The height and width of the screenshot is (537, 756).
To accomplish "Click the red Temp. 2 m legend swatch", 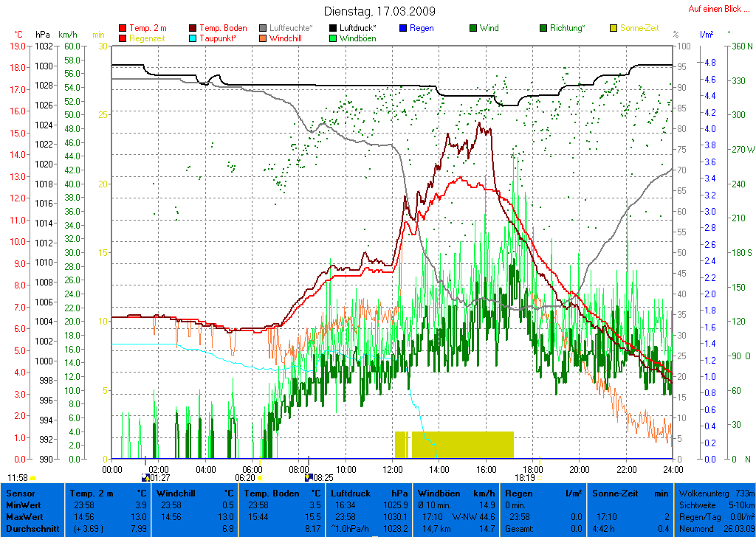I will click(x=123, y=28).
